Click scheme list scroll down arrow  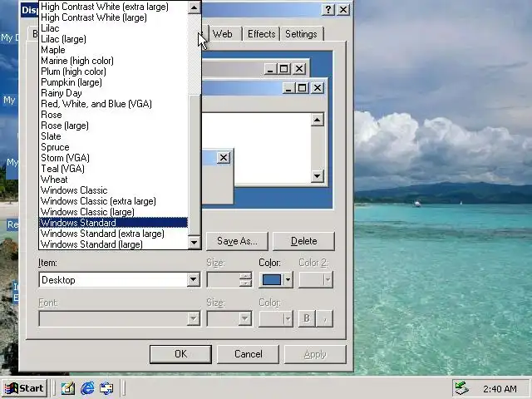195,242
